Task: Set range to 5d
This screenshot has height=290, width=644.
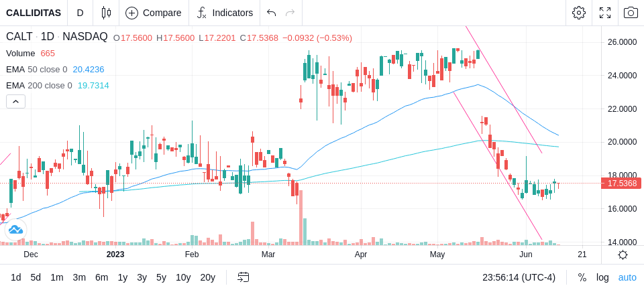Action: [36, 277]
